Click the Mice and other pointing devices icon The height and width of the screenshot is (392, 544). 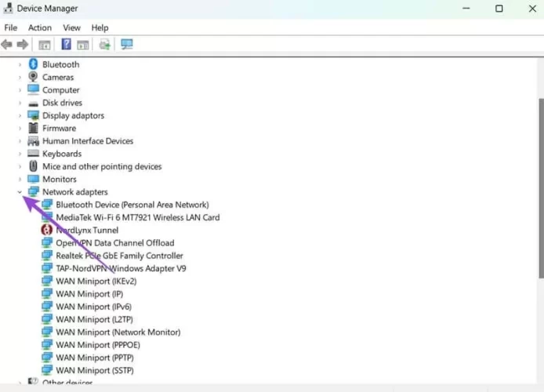click(34, 167)
